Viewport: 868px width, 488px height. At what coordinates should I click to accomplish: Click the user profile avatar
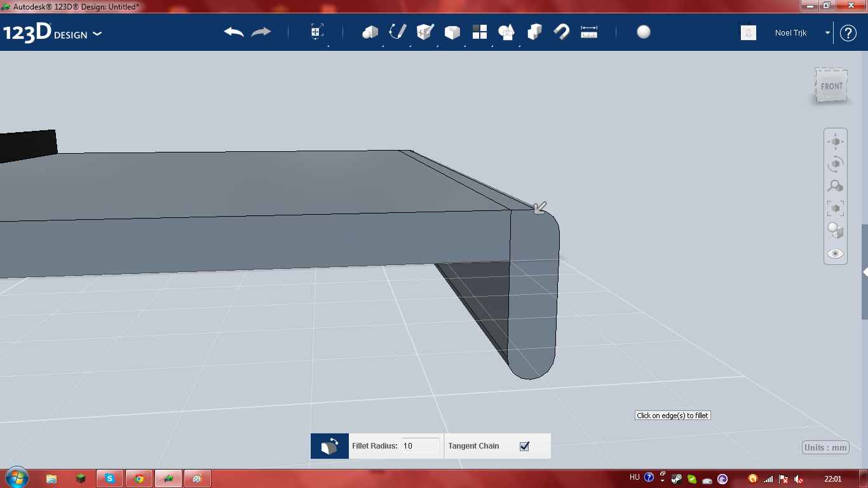click(x=749, y=32)
